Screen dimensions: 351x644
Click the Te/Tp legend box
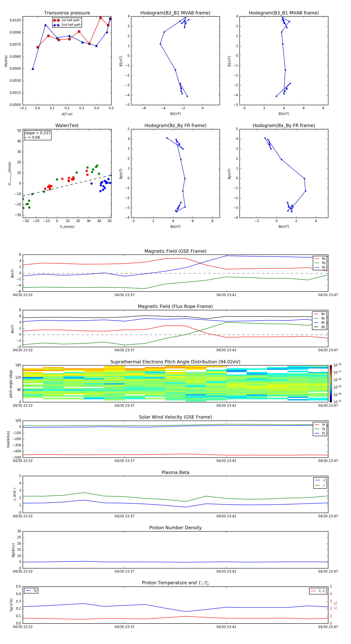click(x=318, y=591)
